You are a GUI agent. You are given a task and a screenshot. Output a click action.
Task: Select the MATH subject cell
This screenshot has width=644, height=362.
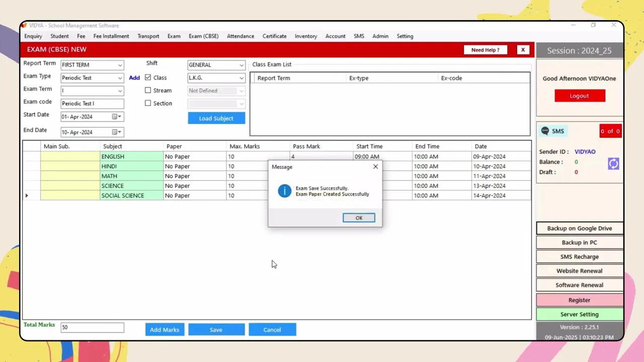coord(132,176)
